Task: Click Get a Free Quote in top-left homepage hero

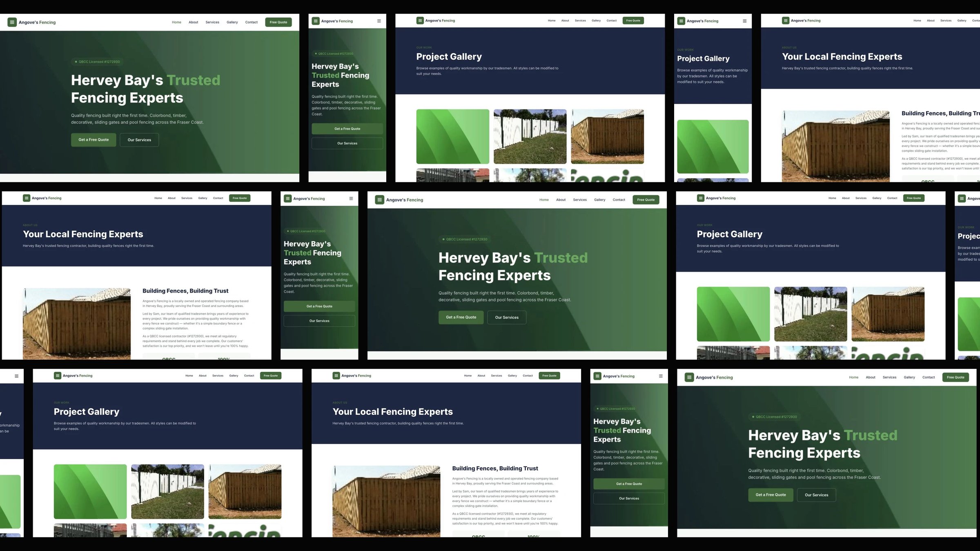Action: tap(94, 140)
